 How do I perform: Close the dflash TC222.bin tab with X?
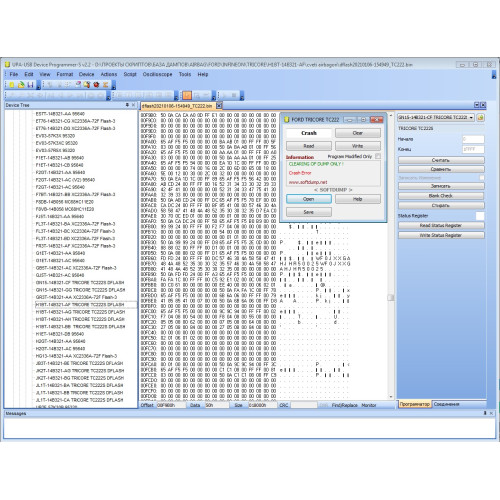(219, 106)
